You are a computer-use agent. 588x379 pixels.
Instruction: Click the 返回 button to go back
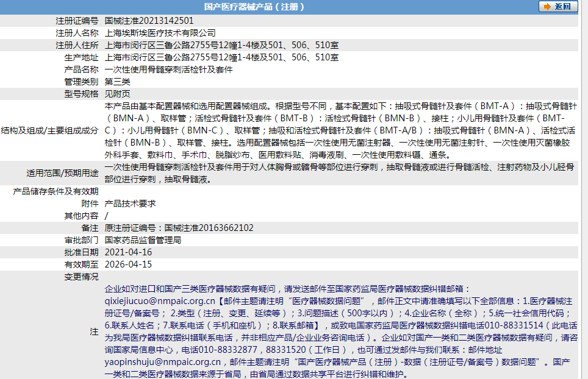coord(558,6)
